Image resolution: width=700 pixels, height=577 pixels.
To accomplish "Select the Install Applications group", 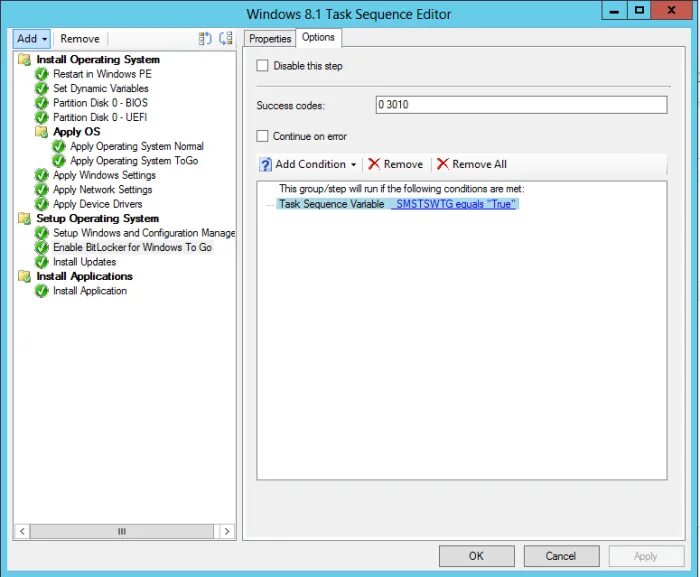I will 84,276.
